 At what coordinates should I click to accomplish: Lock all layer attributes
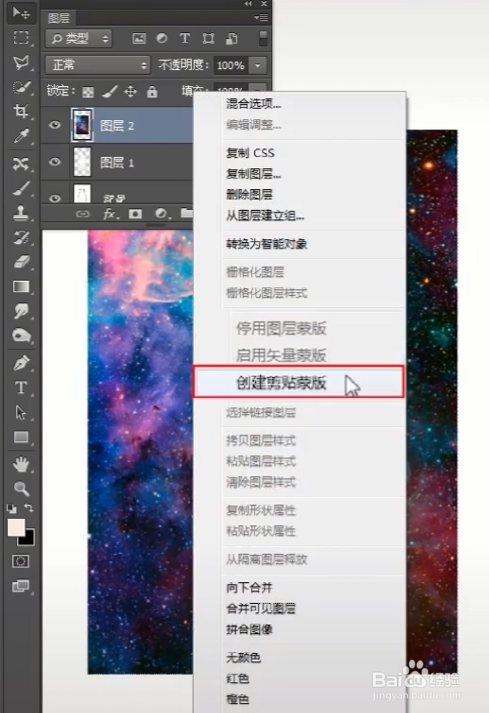coord(152,92)
